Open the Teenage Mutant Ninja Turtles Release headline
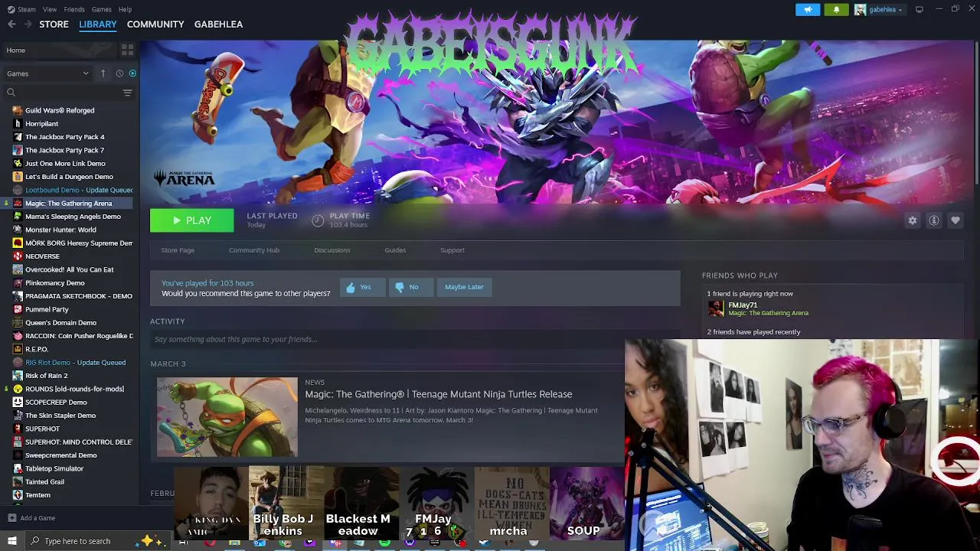980x551 pixels. (x=439, y=394)
